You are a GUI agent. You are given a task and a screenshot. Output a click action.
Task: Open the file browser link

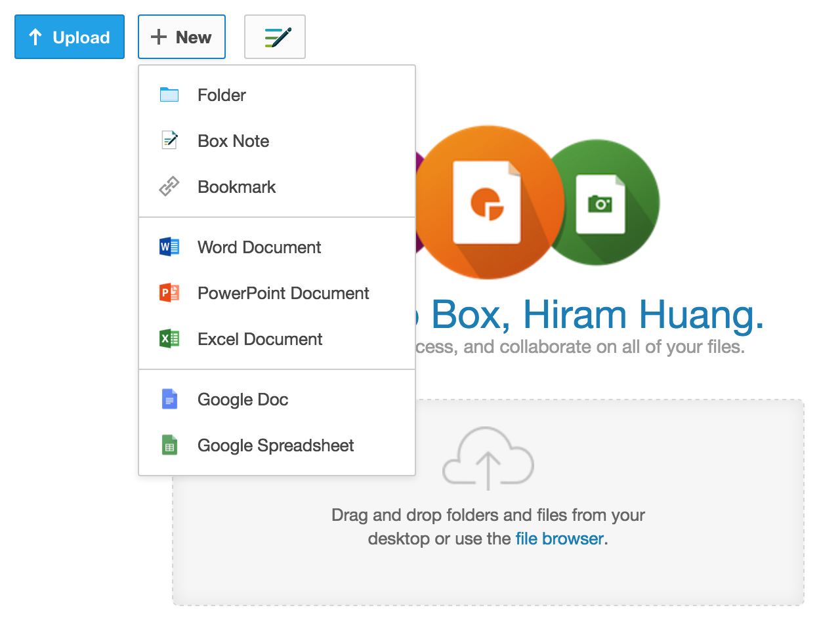click(x=559, y=539)
